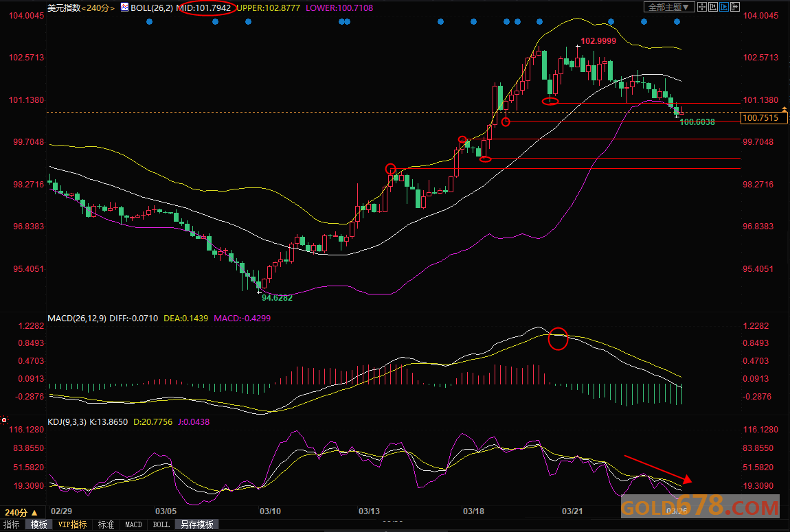Screen dimensions: 790x532
Task: Click the 03/21 date on the time axis
Action: tap(572, 511)
